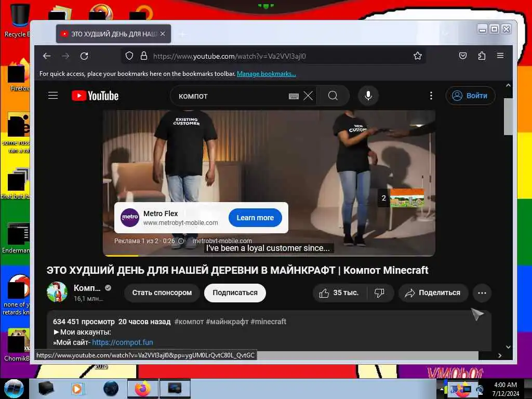
Task: Open the tracking protection shield icon
Action: pos(129,56)
